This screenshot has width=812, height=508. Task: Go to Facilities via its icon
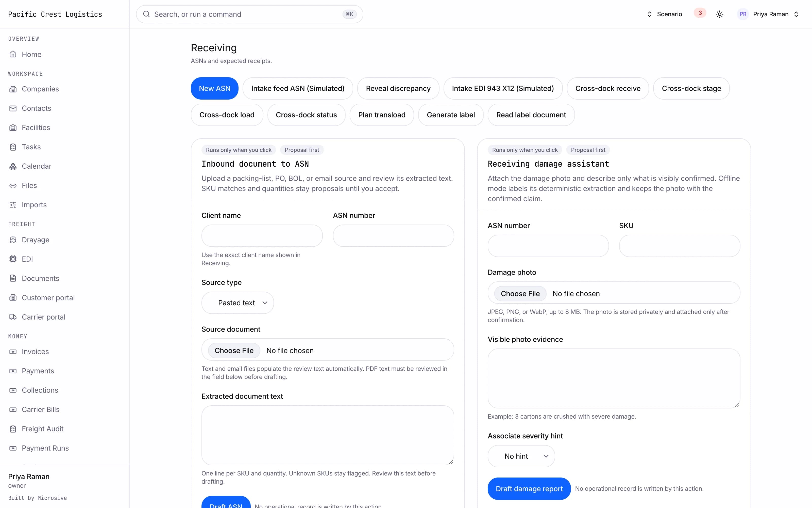tap(13, 128)
